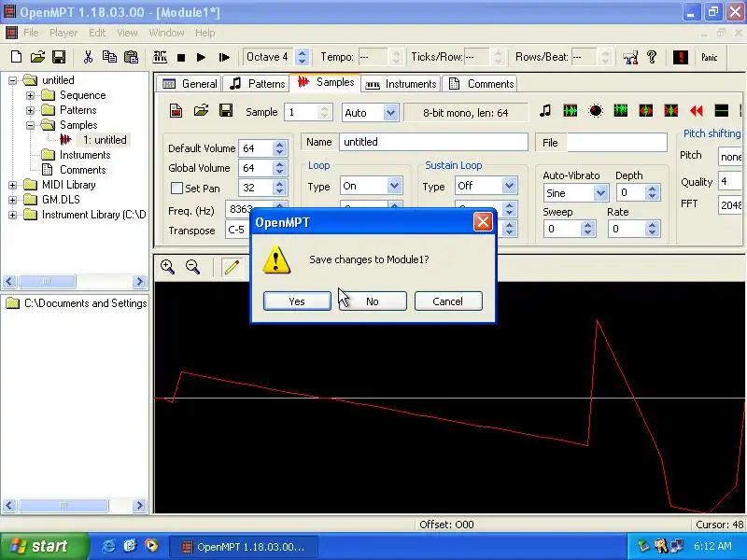
Task: Launch Internet Explorer from quick launch
Action: pyautogui.click(x=108, y=546)
